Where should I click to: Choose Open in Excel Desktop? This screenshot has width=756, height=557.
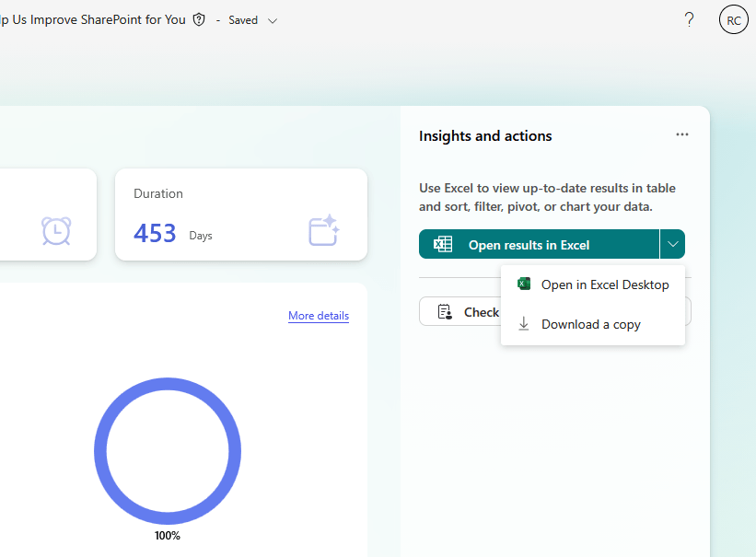click(593, 284)
